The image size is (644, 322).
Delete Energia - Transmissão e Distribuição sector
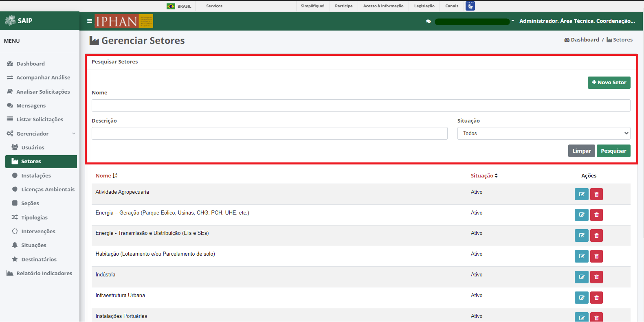[x=596, y=235]
